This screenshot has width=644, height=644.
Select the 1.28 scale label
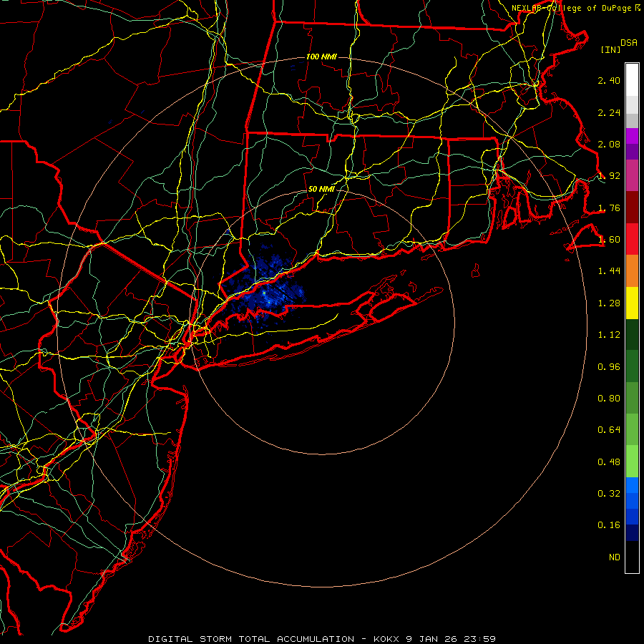609,303
